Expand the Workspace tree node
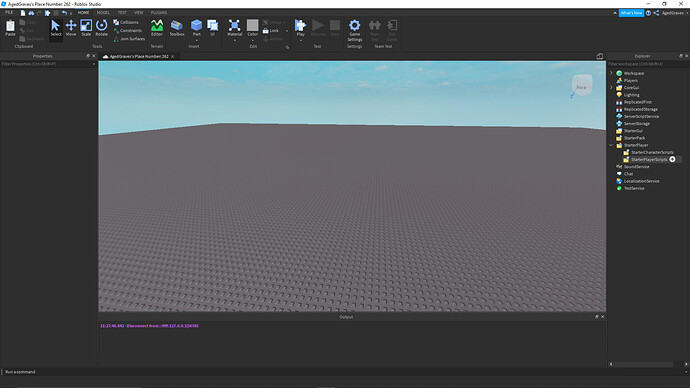Viewport: 690px width, 388px height. [x=611, y=73]
